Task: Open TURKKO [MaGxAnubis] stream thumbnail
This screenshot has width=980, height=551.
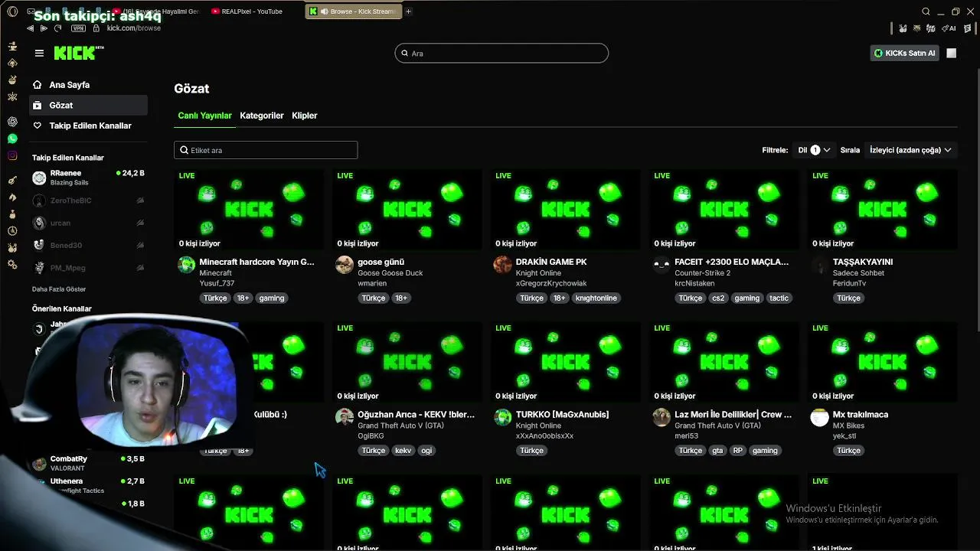Action: [x=565, y=362]
